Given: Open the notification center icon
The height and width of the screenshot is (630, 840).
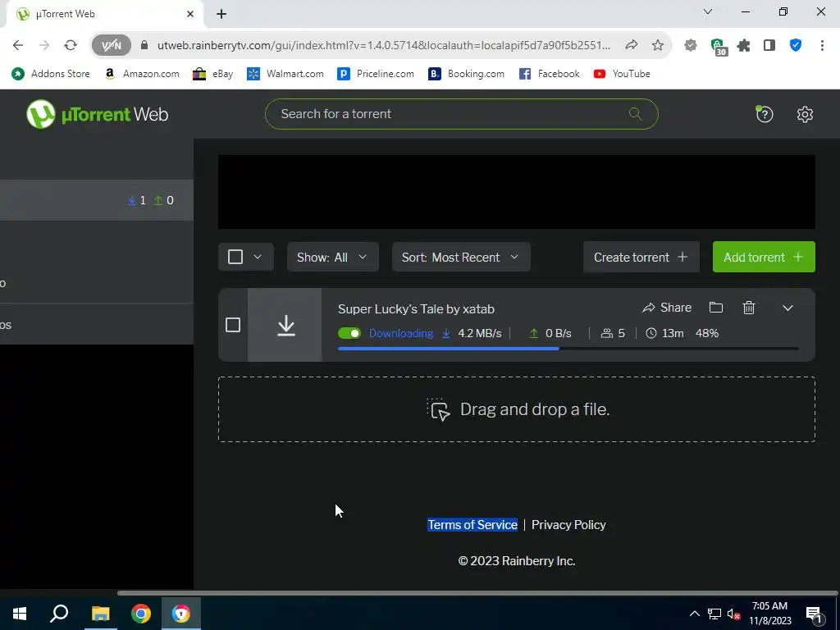Looking at the screenshot, I should point(814,614).
